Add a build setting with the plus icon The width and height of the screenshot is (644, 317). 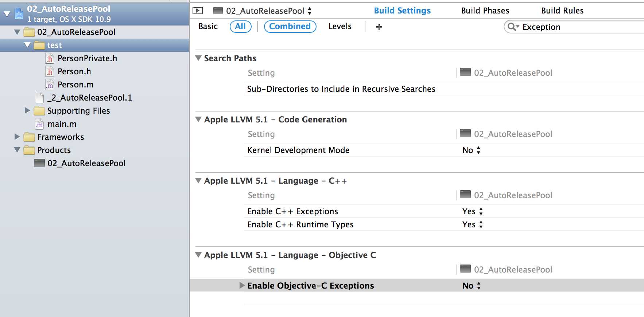coord(379,27)
